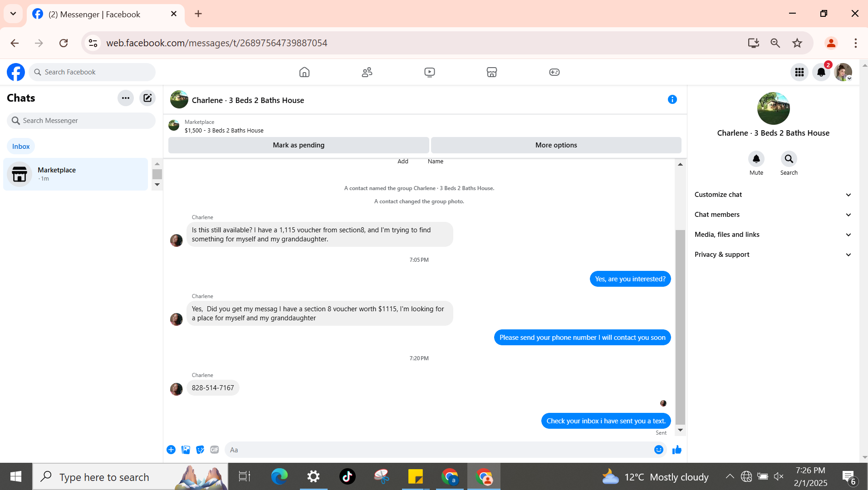The height and width of the screenshot is (490, 868).
Task: Click More options button
Action: point(556,145)
